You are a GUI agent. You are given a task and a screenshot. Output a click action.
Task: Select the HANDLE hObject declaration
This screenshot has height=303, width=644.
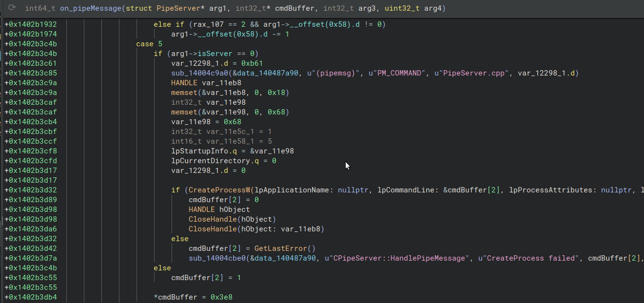pyautogui.click(x=219, y=209)
